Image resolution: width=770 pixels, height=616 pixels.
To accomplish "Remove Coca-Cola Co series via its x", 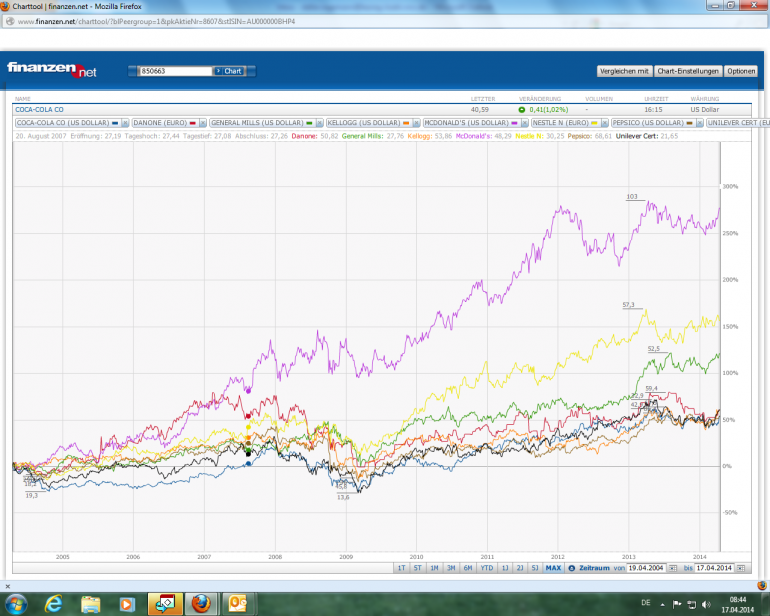I will coord(125,123).
